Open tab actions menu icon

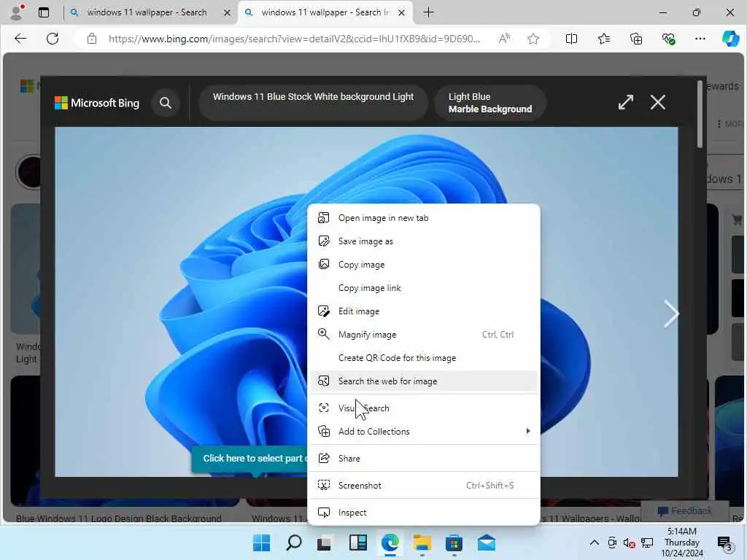[44, 12]
